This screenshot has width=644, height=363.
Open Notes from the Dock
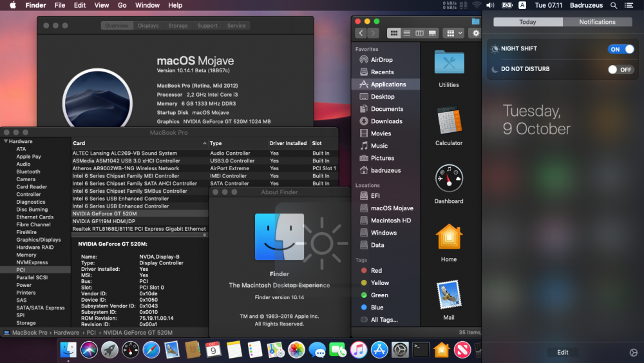pyautogui.click(x=234, y=350)
